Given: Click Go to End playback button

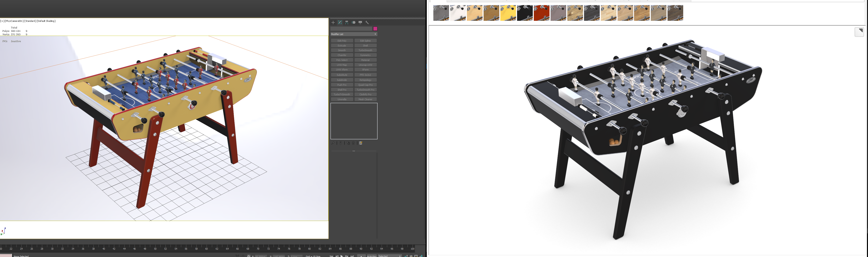Looking at the screenshot, I should pyautogui.click(x=352, y=256).
